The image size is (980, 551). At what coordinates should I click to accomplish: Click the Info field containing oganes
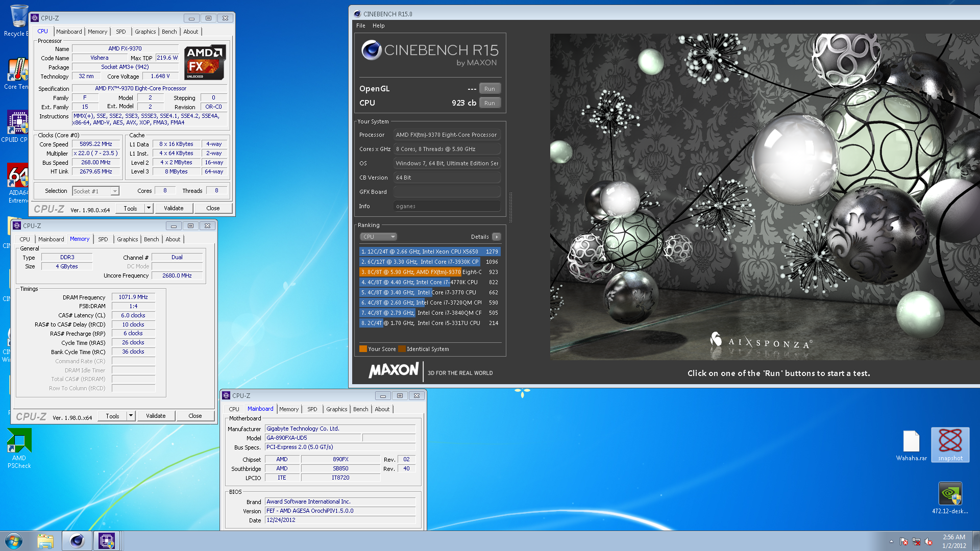447,206
